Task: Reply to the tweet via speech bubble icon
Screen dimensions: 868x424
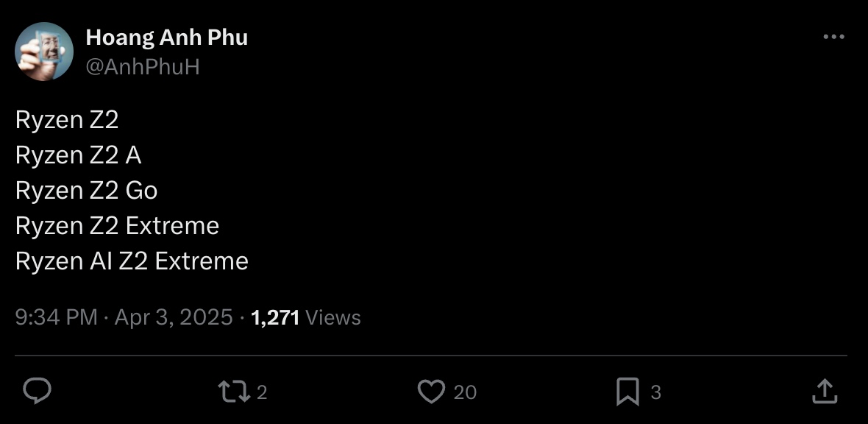Action: tap(37, 392)
